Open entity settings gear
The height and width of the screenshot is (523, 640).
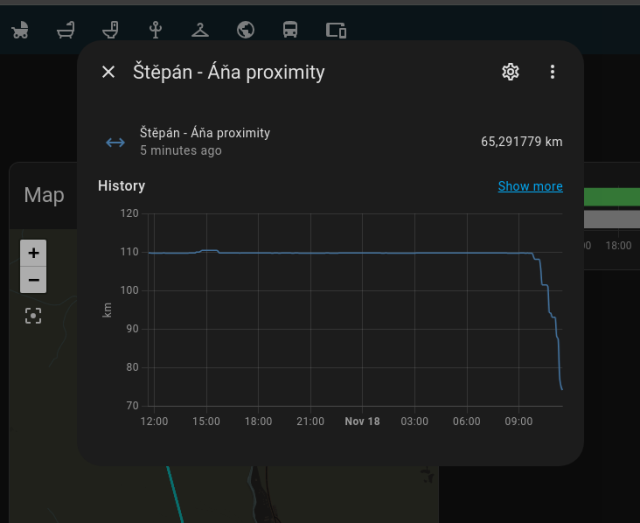510,72
